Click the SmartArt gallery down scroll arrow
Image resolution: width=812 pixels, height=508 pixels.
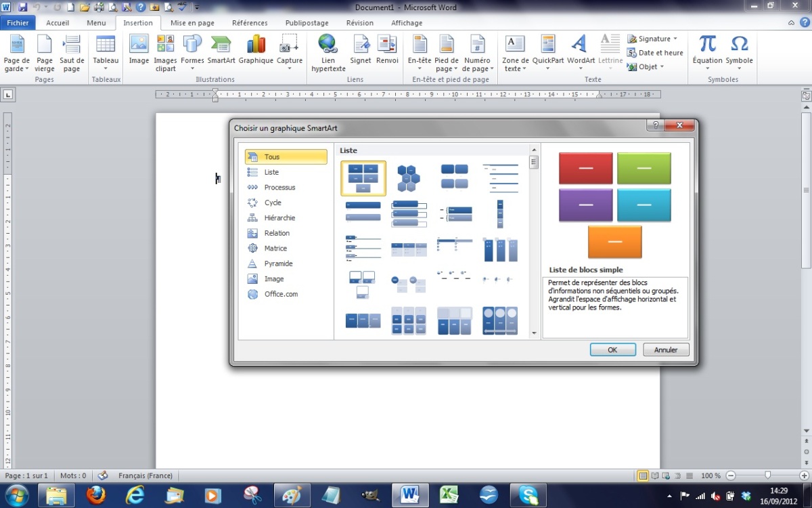(534, 333)
